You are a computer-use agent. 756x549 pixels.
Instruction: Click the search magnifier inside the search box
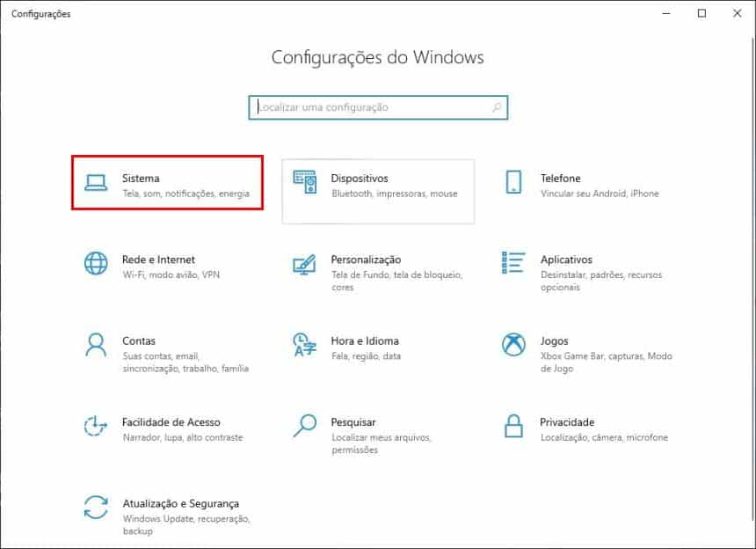pyautogui.click(x=497, y=107)
